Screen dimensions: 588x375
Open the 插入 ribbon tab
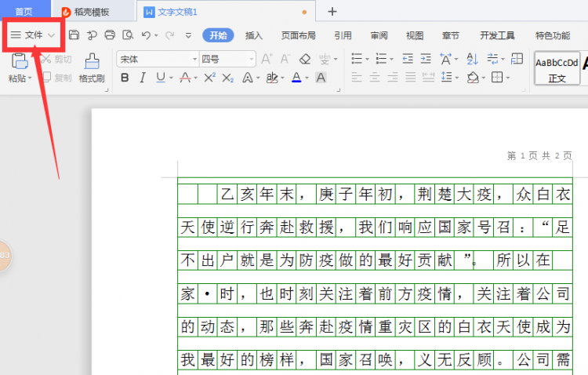(x=254, y=35)
